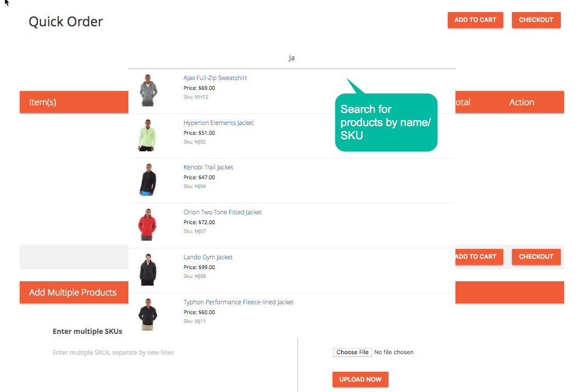Image resolution: width=580 pixels, height=392 pixels.
Task: Click the lower Add to Cart button
Action: (x=476, y=257)
